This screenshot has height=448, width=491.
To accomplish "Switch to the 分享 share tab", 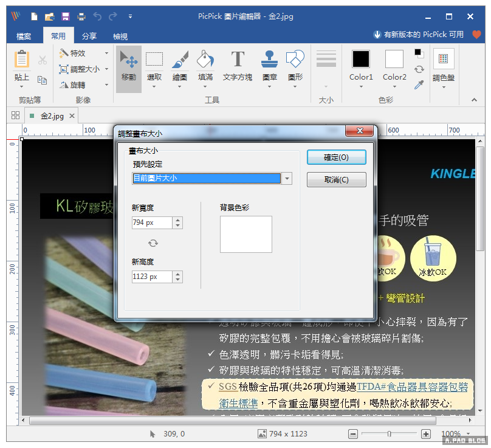I will (x=89, y=36).
